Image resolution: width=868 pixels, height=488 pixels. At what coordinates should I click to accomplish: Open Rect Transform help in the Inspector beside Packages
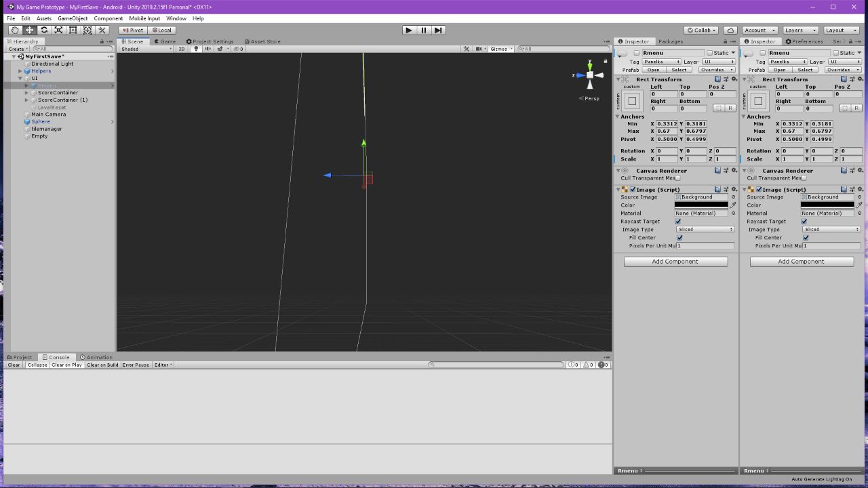717,79
